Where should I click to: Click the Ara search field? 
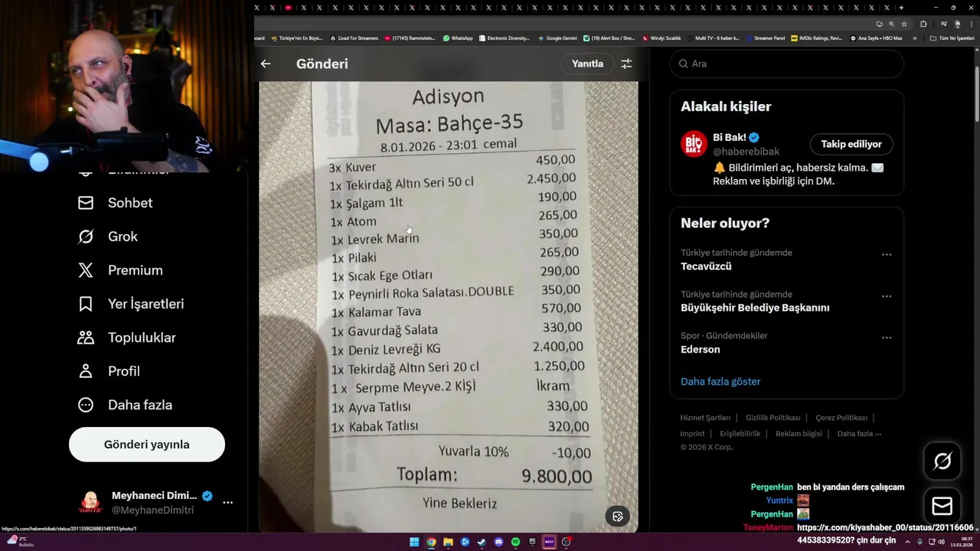pyautogui.click(x=787, y=64)
